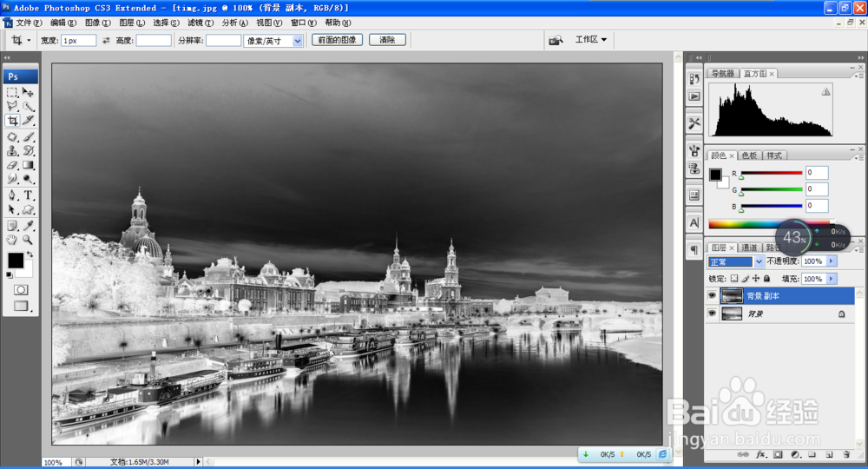868x469 pixels.
Task: Switch to the 导航器 tab
Action: tap(722, 73)
